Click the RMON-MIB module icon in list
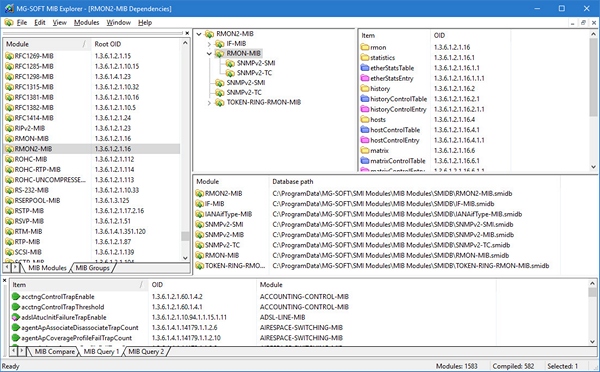 (x=9, y=139)
